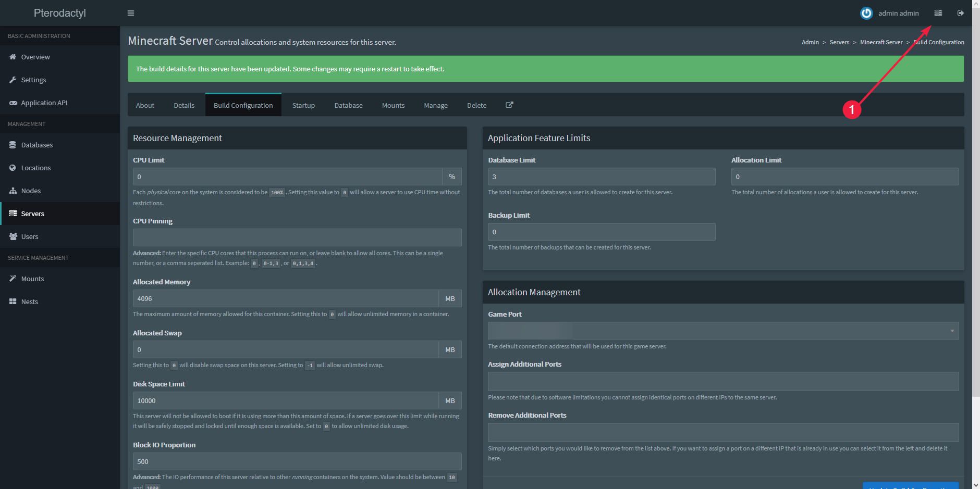
Task: Click the Databases stack icon
Action: 13,145
